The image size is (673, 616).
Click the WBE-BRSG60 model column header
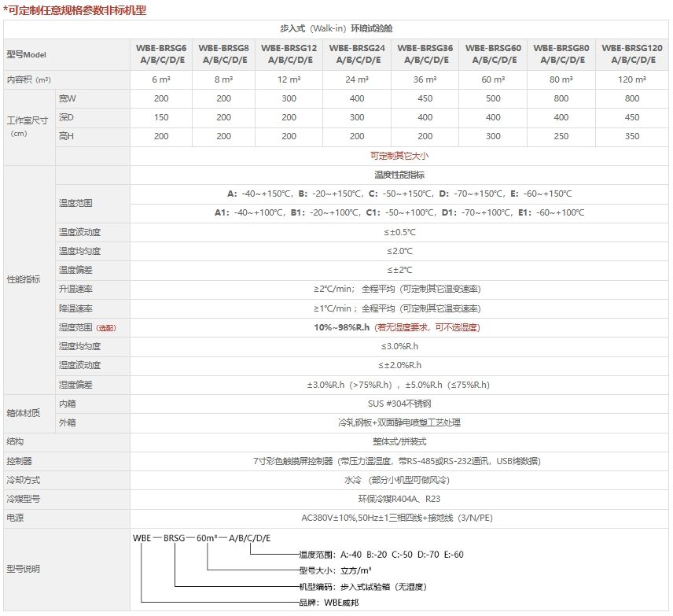[493, 53]
